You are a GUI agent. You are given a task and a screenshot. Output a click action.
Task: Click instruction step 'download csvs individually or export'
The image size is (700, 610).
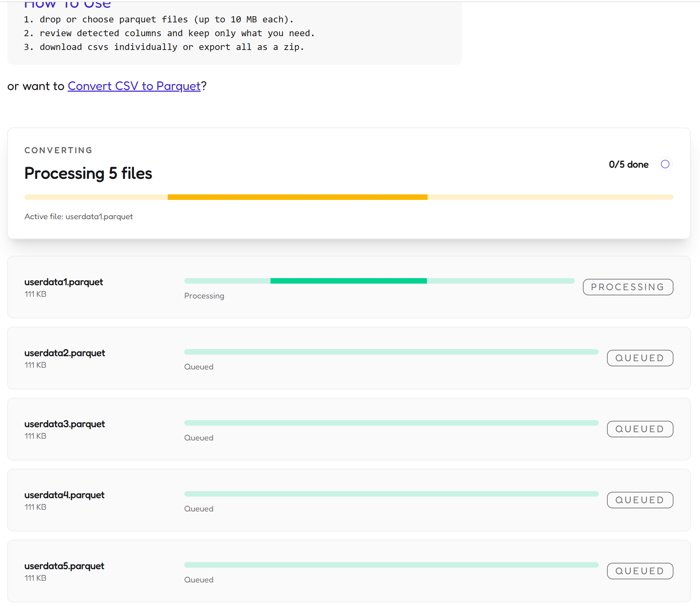[164, 47]
